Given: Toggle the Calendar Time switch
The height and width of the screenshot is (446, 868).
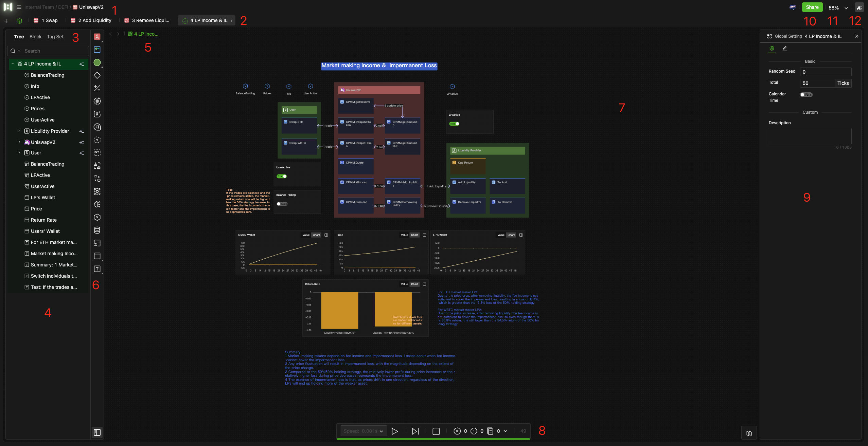Looking at the screenshot, I should (x=806, y=95).
